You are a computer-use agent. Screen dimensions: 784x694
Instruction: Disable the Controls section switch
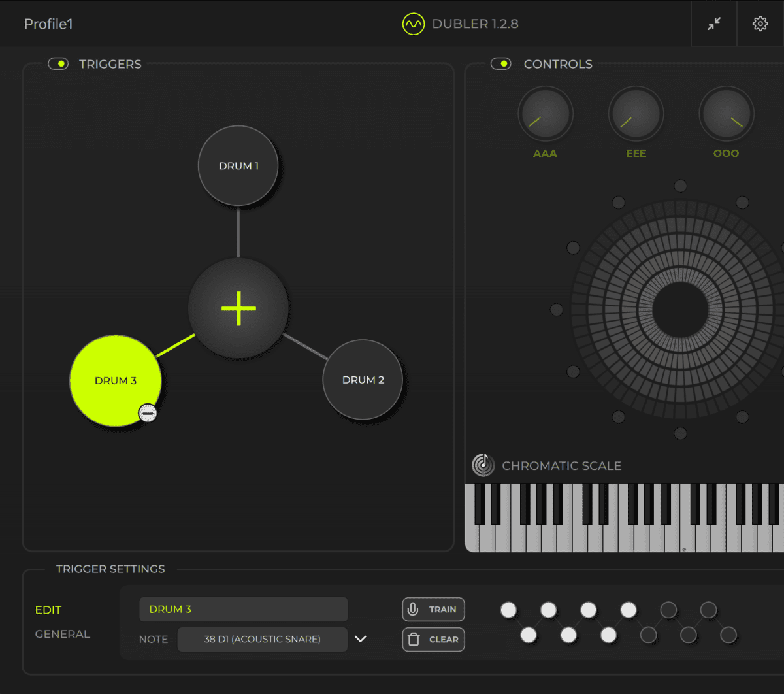(501, 64)
